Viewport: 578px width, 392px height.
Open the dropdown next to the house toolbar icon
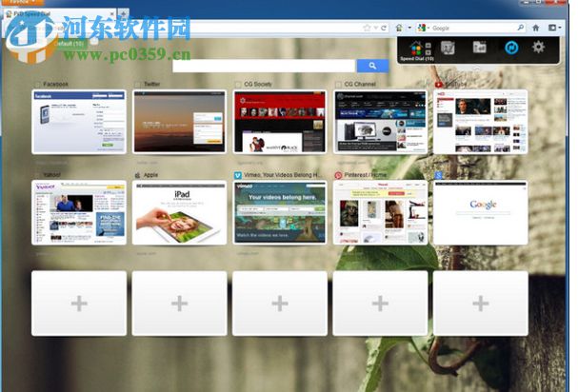409,28
